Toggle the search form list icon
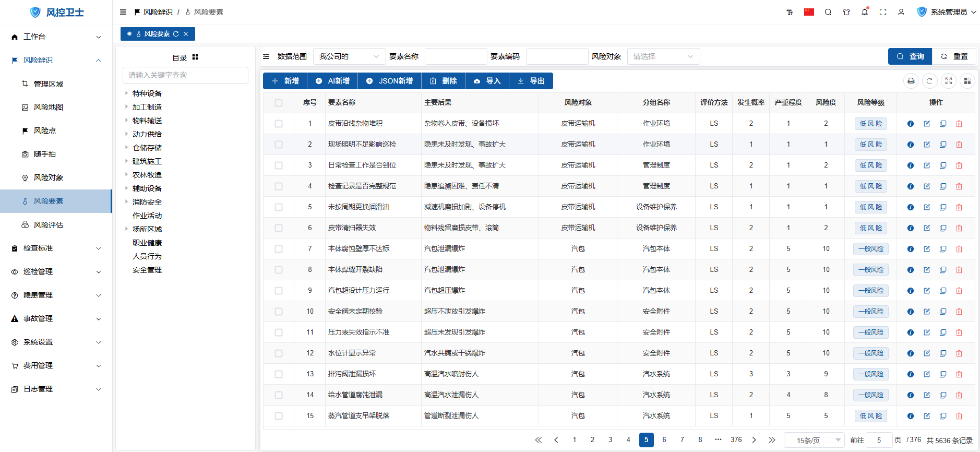 click(x=266, y=56)
